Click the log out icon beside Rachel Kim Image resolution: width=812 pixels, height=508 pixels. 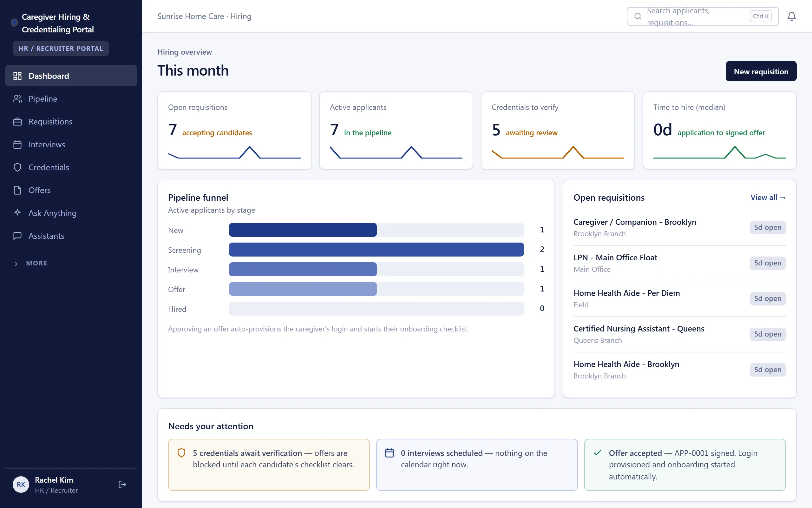[x=122, y=485]
